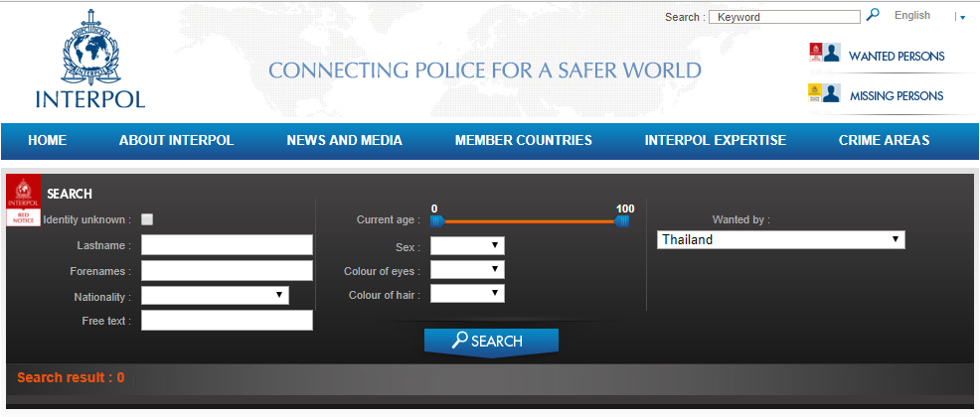Focus the Forenames input field
Image resolution: width=980 pixels, height=417 pixels.
[x=227, y=271]
